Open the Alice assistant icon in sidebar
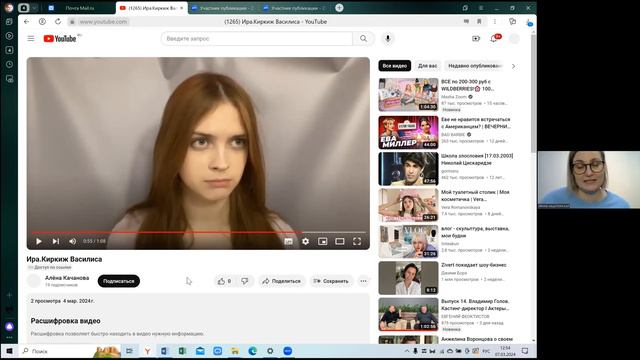 click(x=9, y=327)
